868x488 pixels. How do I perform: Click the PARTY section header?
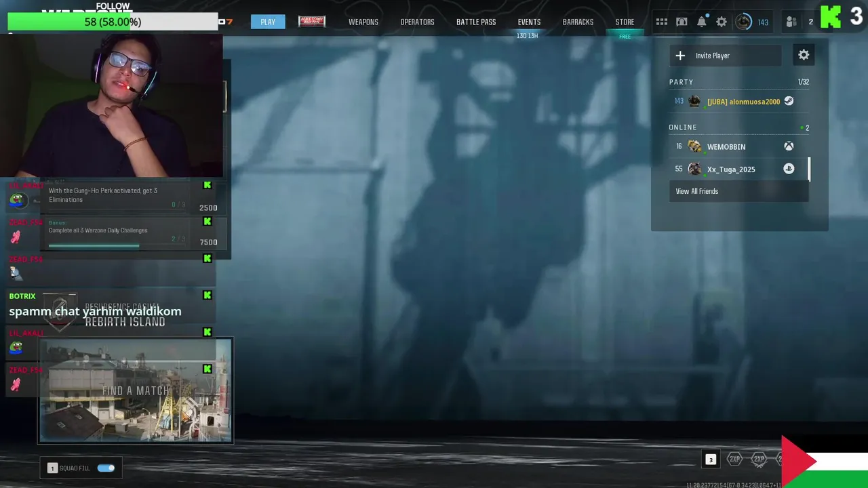[x=681, y=82]
